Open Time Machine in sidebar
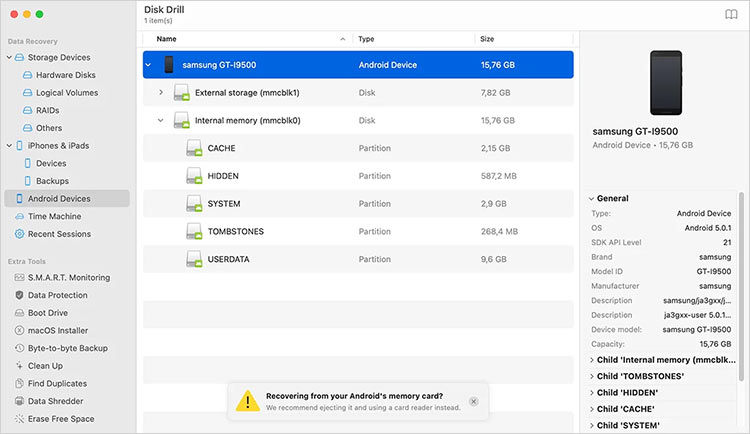 pos(54,216)
